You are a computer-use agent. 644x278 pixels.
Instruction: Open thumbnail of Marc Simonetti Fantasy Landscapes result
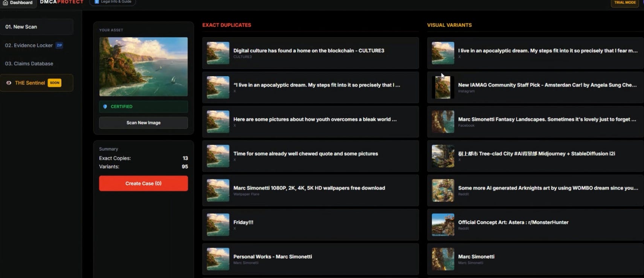(x=443, y=121)
